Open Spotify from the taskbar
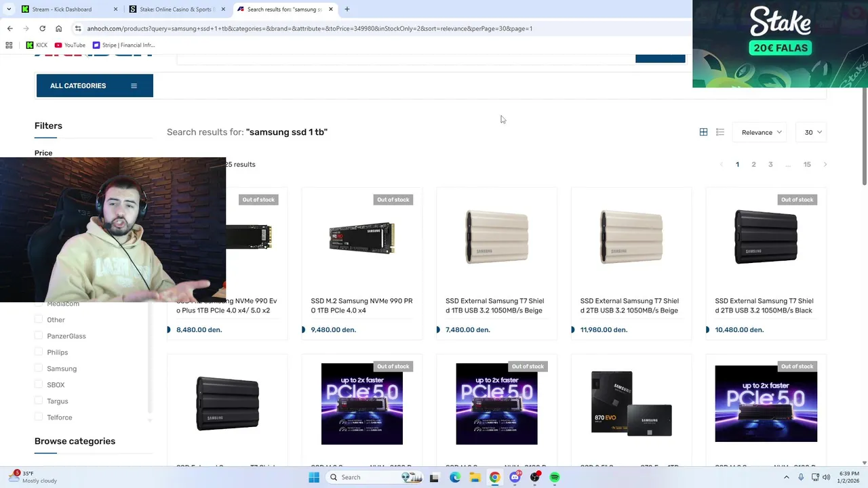The image size is (868, 488). (x=555, y=477)
